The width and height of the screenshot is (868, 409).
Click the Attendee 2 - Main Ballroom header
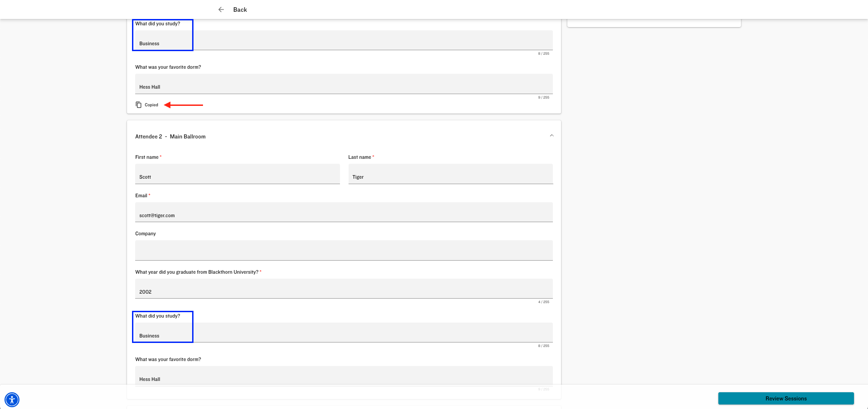170,136
